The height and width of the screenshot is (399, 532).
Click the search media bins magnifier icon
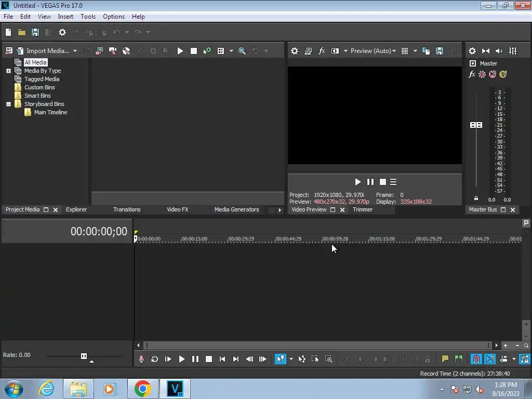tap(242, 51)
